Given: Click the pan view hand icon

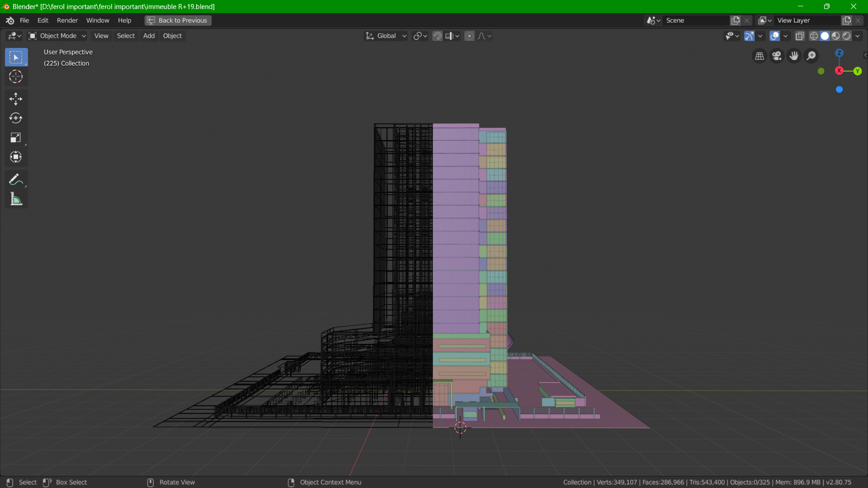Looking at the screenshot, I should click(x=794, y=56).
